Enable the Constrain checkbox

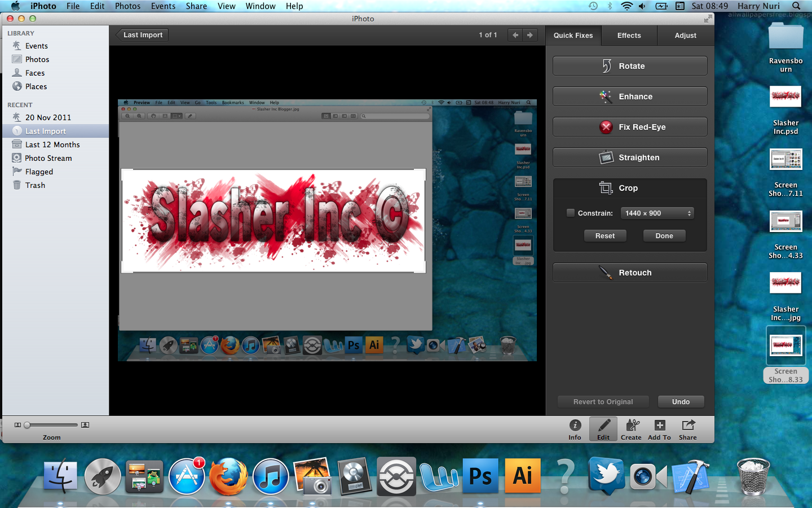click(570, 213)
